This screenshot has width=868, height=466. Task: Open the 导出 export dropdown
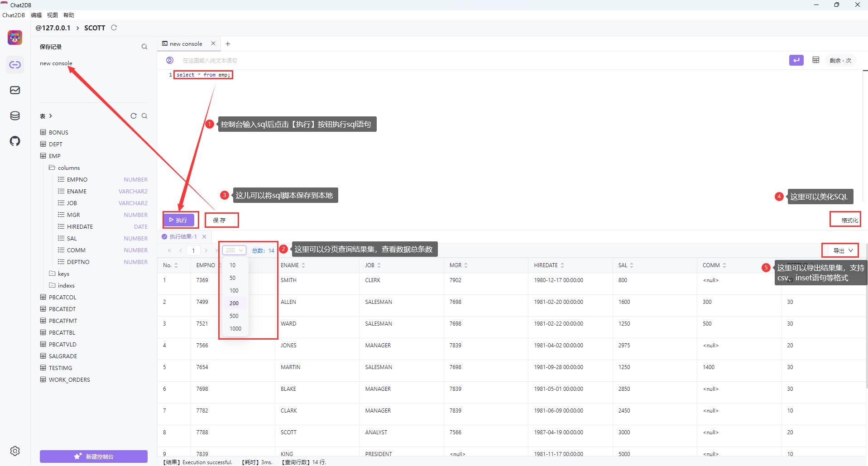843,250
